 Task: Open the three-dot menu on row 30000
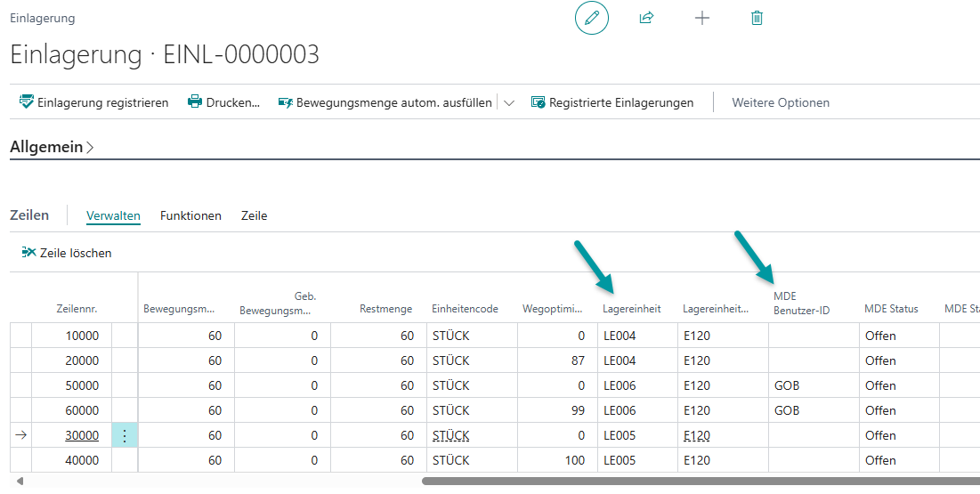(x=125, y=435)
